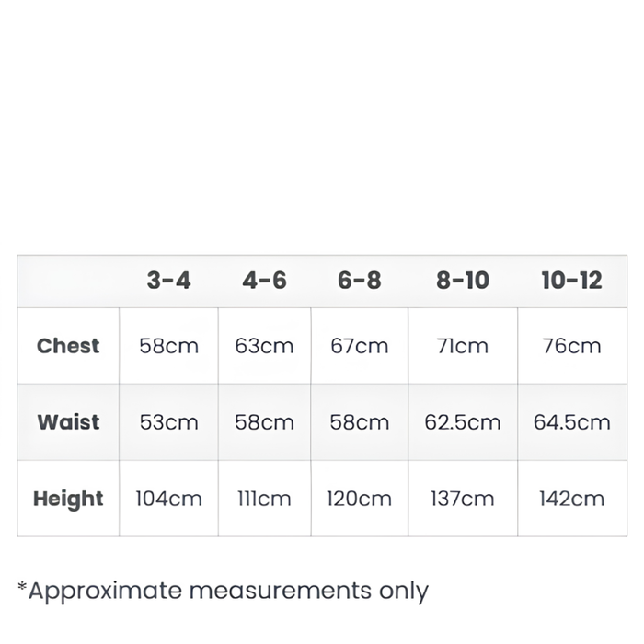Click the 53cm waist cell
The height and width of the screenshot is (644, 644).
click(168, 422)
